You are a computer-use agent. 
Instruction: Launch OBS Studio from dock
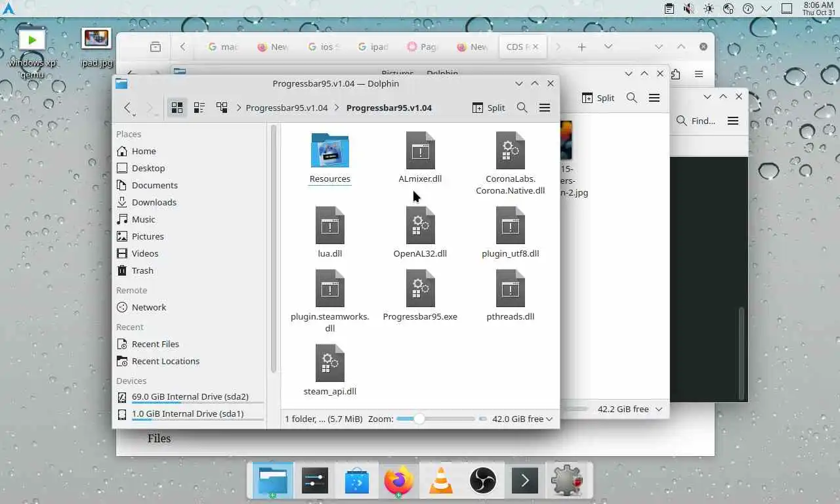(483, 481)
